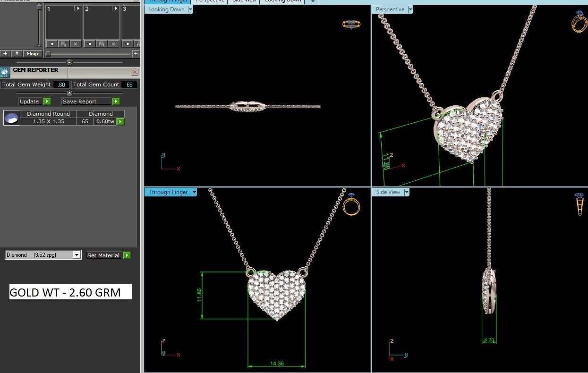Click ring orientation icon in Through Finger view
This screenshot has width=588, height=373.
pyautogui.click(x=351, y=204)
